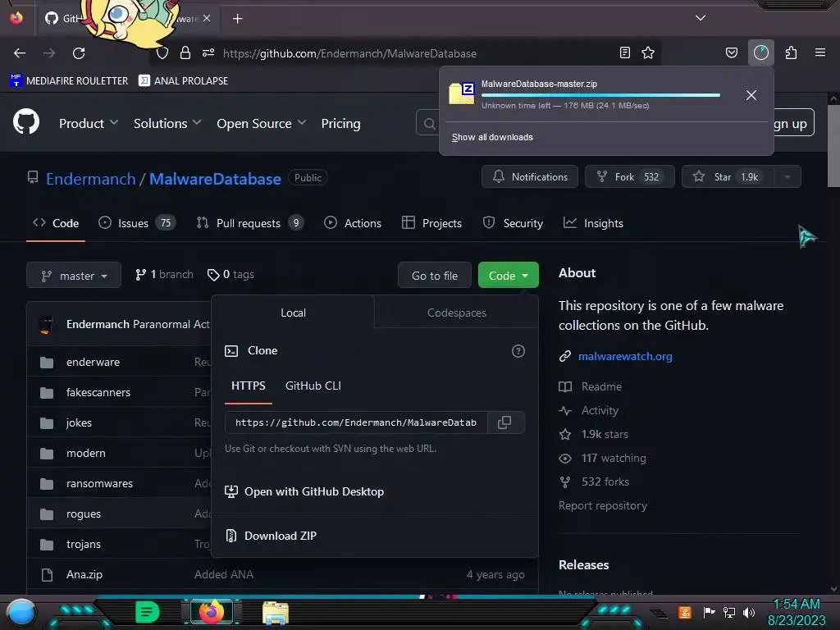Screen dimensions: 840x630
Task: Open a new browser tab
Action: pos(237,19)
